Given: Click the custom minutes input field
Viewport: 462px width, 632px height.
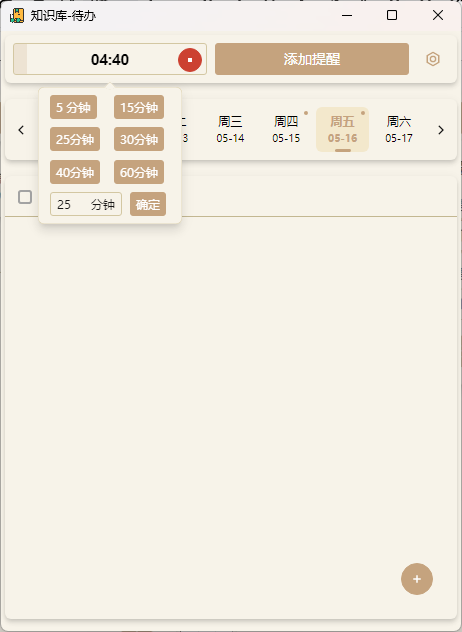Looking at the screenshot, I should (86, 204).
